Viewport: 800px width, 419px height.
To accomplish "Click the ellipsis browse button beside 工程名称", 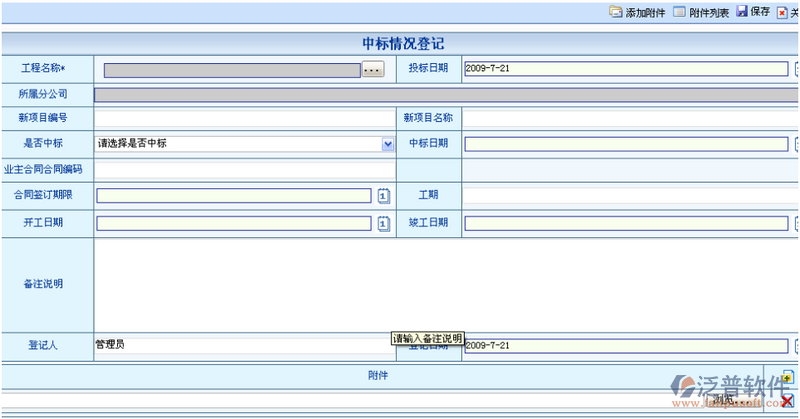I will coord(372,69).
